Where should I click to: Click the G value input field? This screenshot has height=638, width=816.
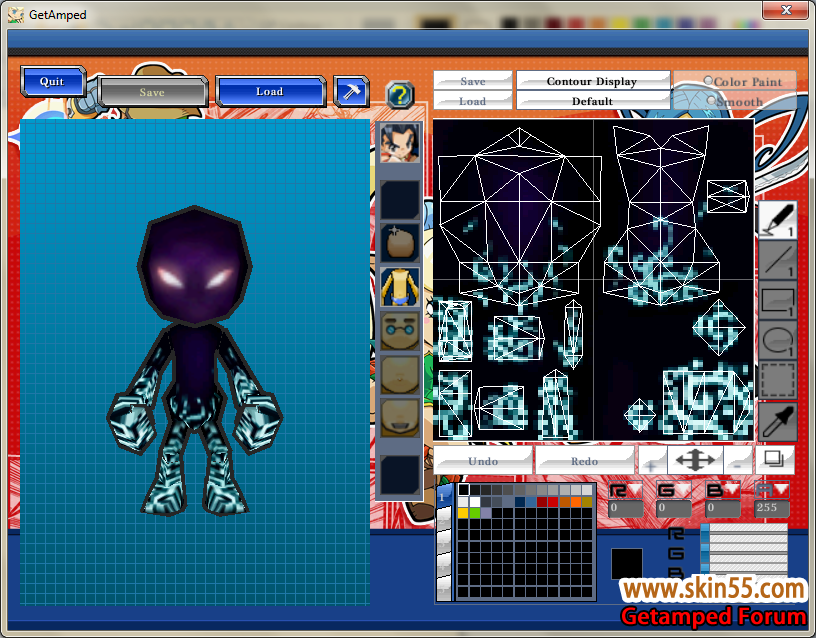673,508
